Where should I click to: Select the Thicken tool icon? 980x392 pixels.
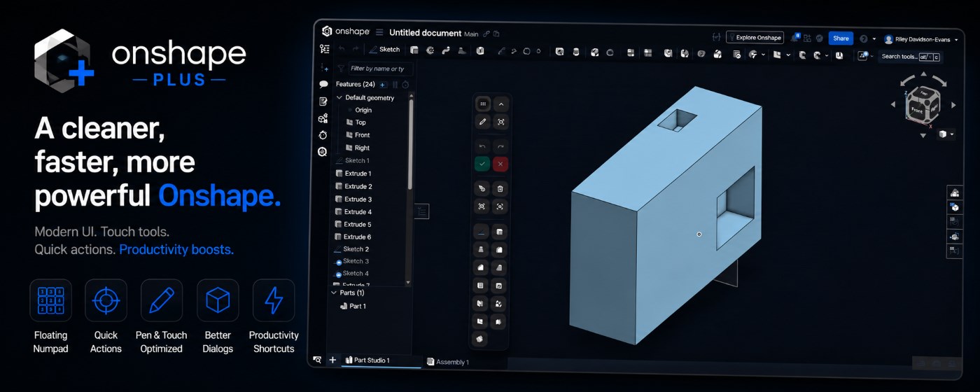tap(480, 50)
